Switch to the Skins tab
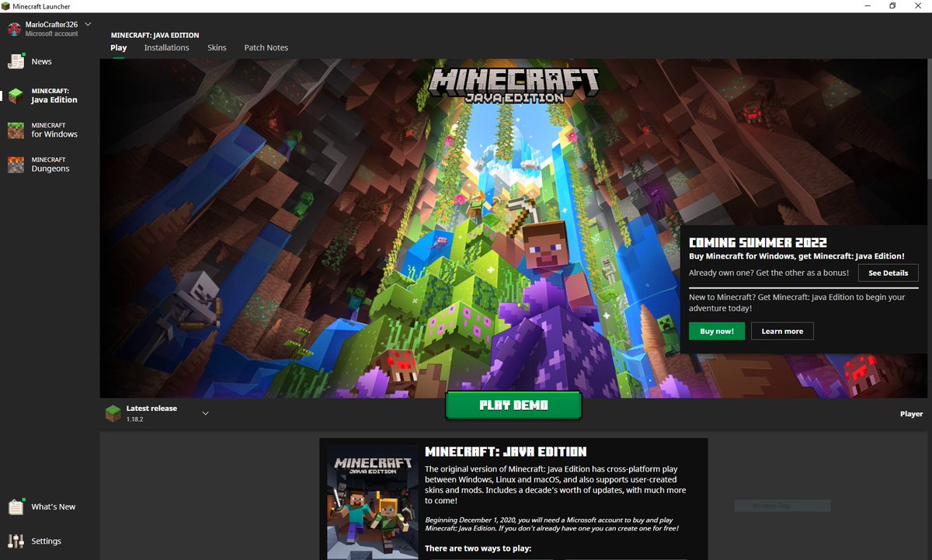 tap(217, 47)
